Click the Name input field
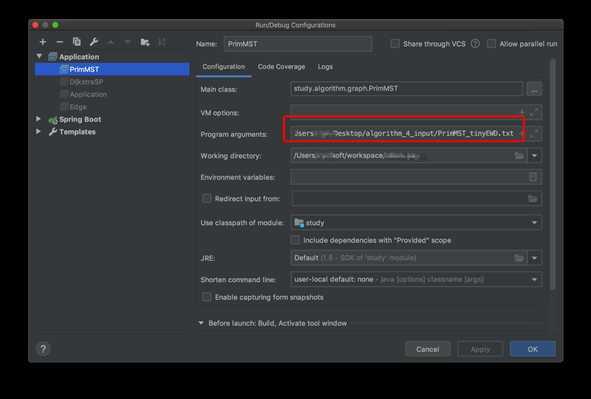 tap(298, 44)
